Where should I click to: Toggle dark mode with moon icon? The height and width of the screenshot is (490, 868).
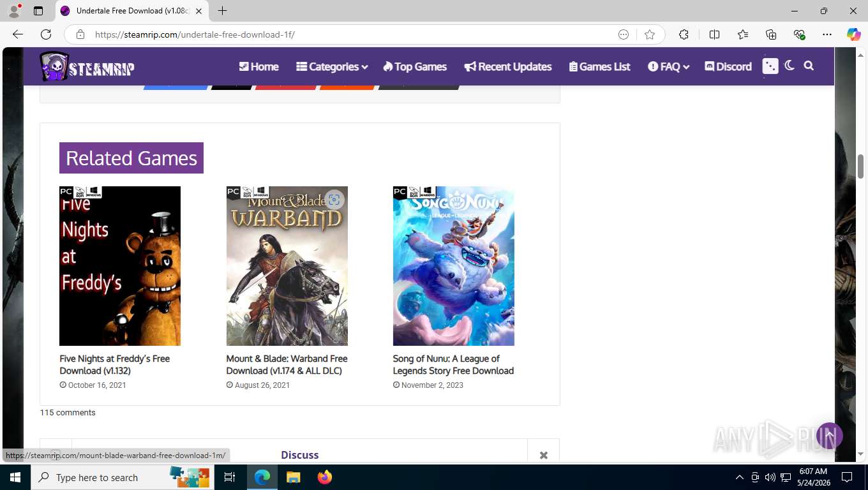point(789,66)
